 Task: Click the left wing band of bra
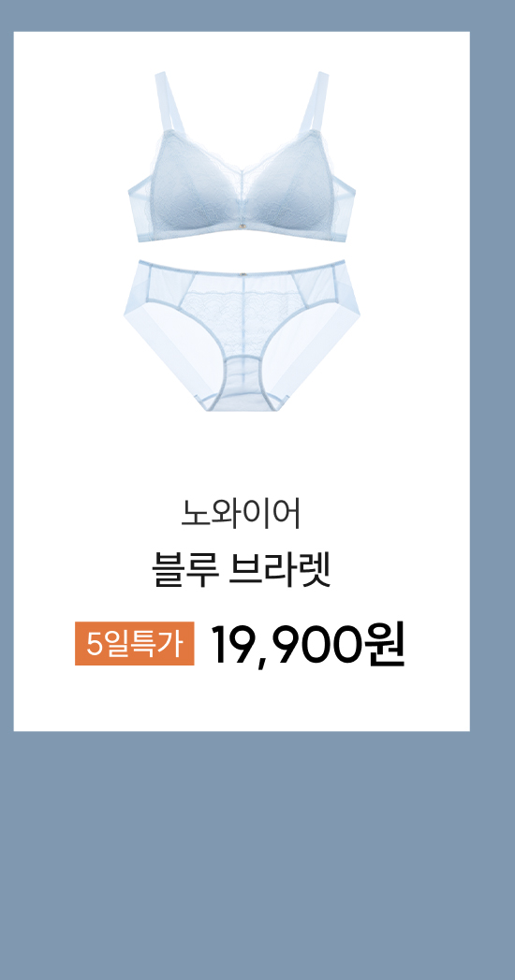pos(140,210)
